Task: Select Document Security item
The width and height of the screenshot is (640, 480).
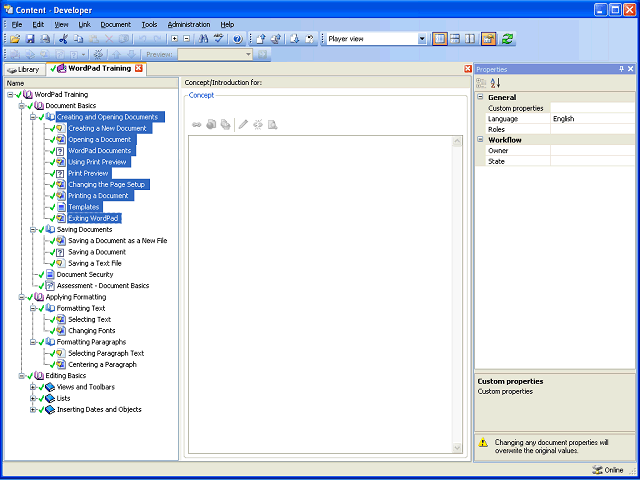Action: (85, 275)
